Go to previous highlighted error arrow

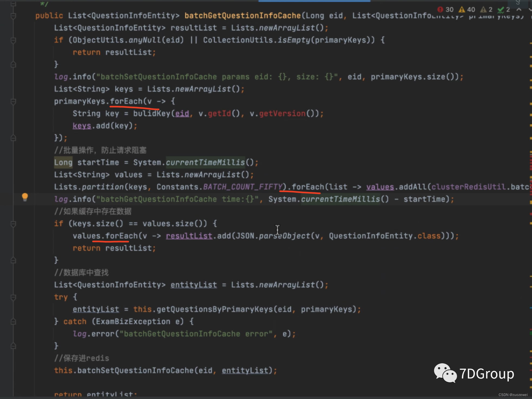pos(519,10)
